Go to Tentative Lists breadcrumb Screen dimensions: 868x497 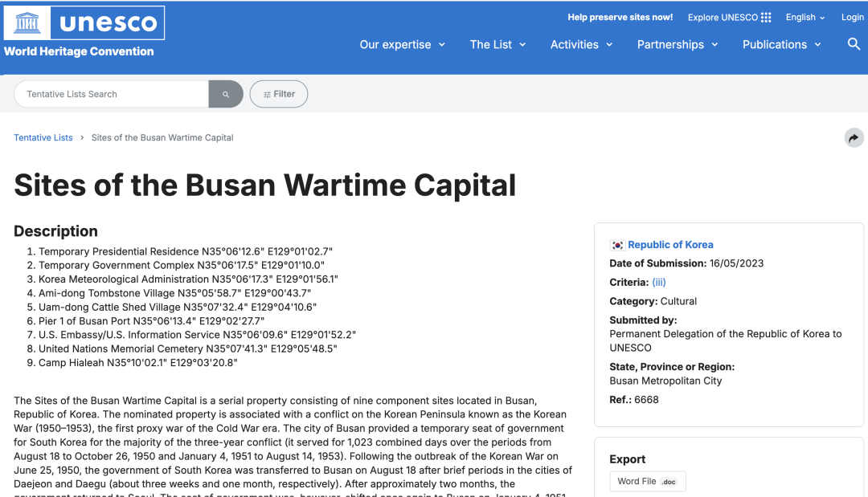pos(43,138)
